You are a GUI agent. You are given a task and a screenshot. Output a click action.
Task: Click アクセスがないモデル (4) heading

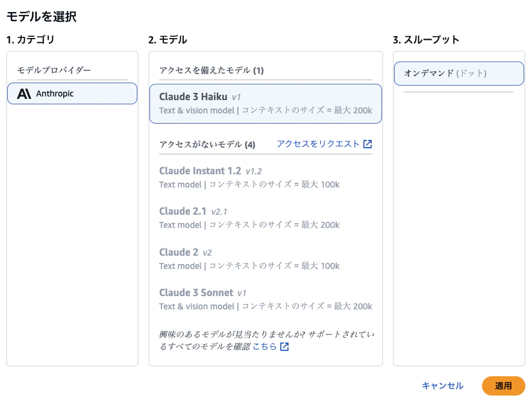click(207, 145)
